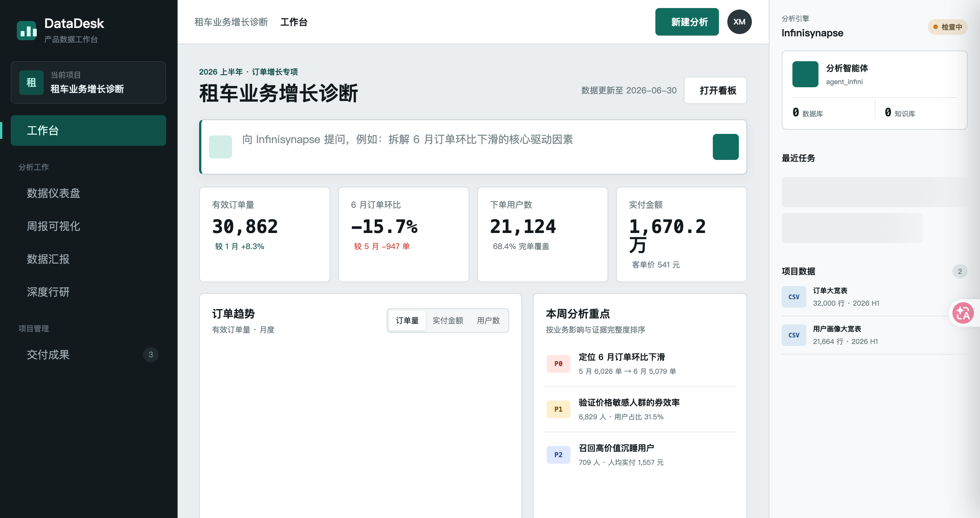Open the 用户画像大宽表 dataset
980x518 pixels.
tap(875, 335)
